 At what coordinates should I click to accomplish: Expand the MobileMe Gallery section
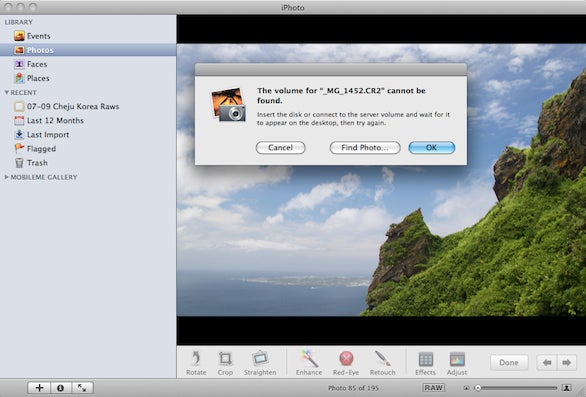pyautogui.click(x=6, y=177)
